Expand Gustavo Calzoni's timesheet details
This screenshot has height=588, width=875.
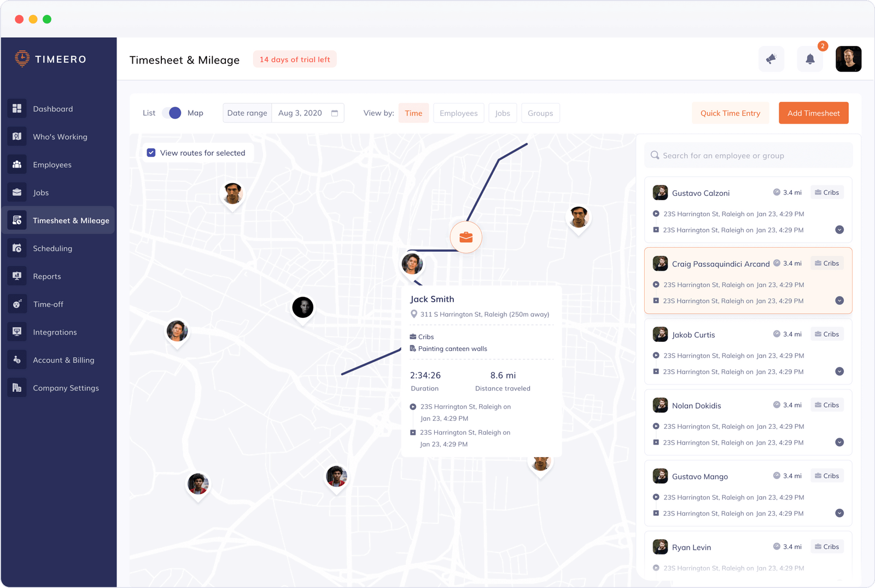click(840, 230)
